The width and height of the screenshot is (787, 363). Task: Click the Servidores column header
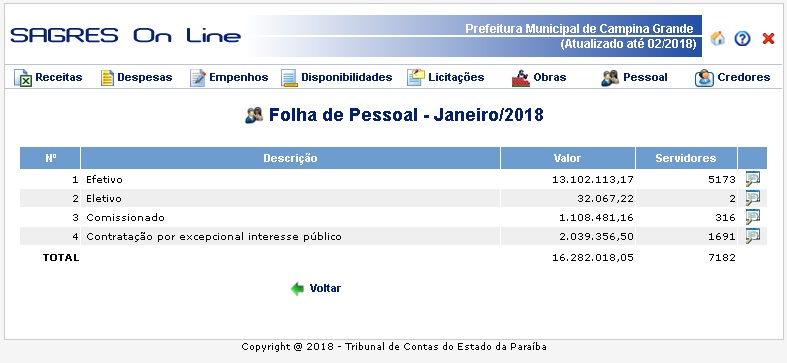point(686,158)
